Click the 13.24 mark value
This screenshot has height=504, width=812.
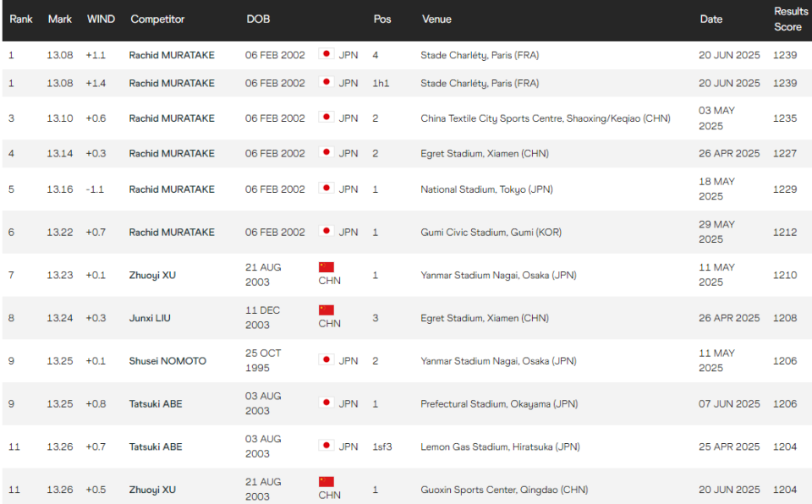click(59, 318)
